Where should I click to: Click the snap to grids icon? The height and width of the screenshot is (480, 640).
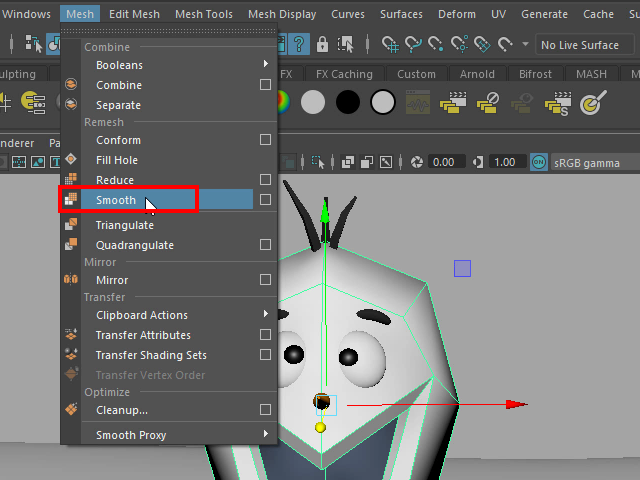pos(391,45)
